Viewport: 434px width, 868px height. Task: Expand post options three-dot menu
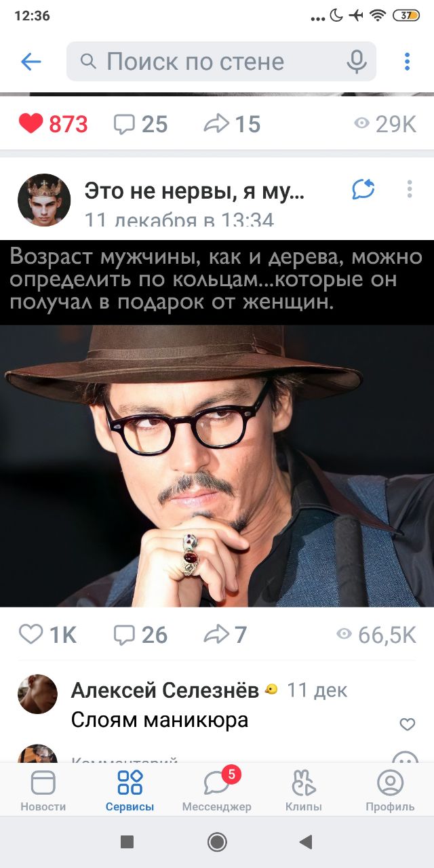coord(409,189)
